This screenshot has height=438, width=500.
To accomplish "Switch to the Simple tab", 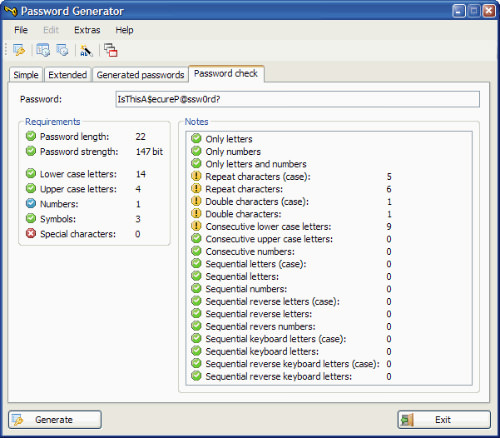I will [26, 75].
